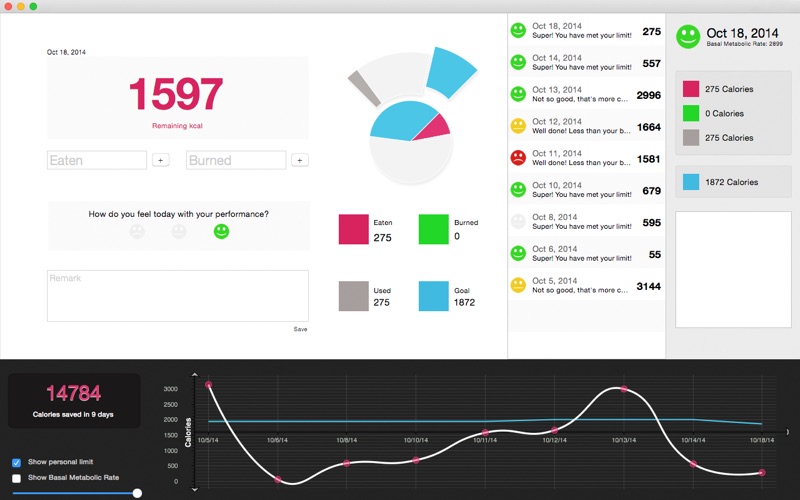This screenshot has width=800, height=500.
Task: Click the 10/13/14 peak data point on chart
Action: coord(624,389)
